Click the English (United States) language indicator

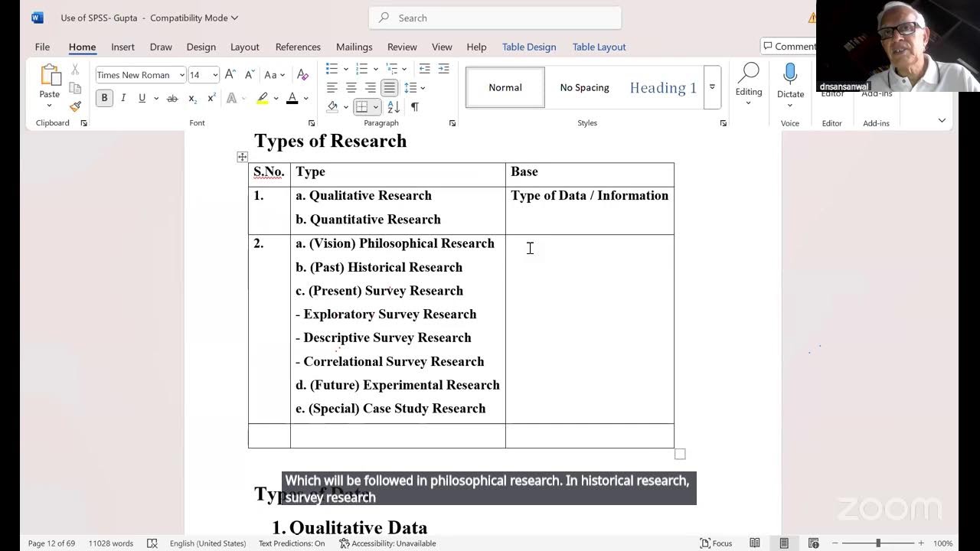207,543
